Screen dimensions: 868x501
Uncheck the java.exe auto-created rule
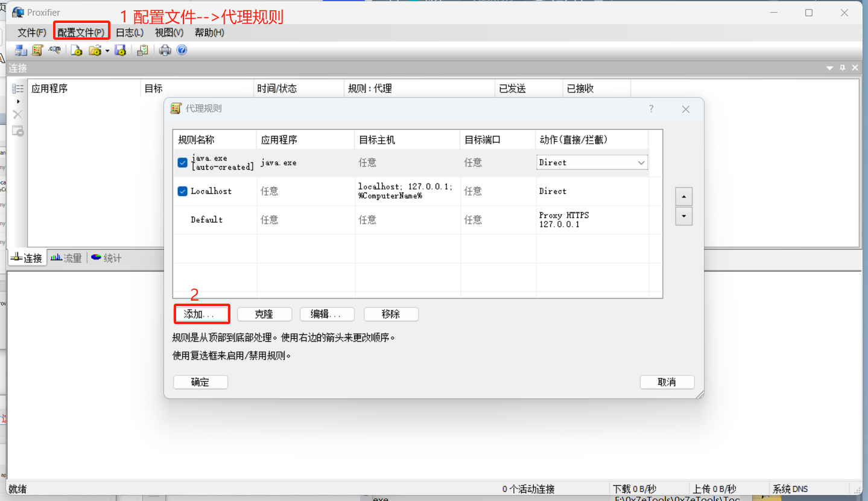pyautogui.click(x=182, y=162)
